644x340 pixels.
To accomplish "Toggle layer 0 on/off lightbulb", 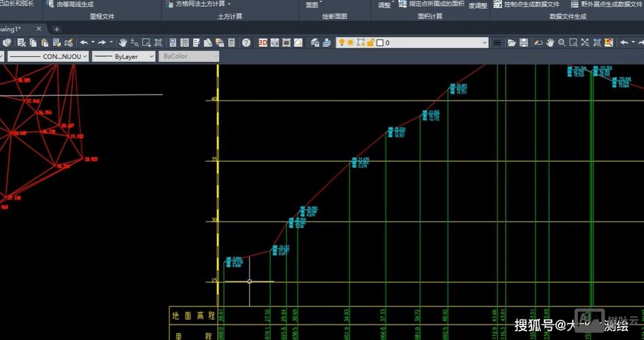I will tap(342, 42).
